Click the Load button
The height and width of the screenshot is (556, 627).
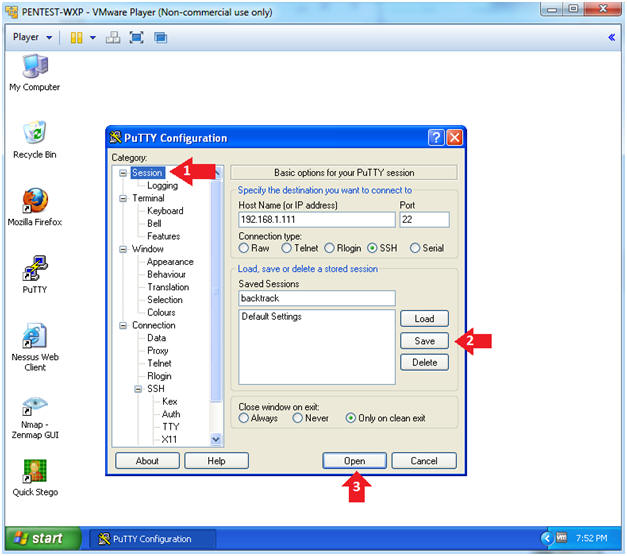[x=424, y=319]
